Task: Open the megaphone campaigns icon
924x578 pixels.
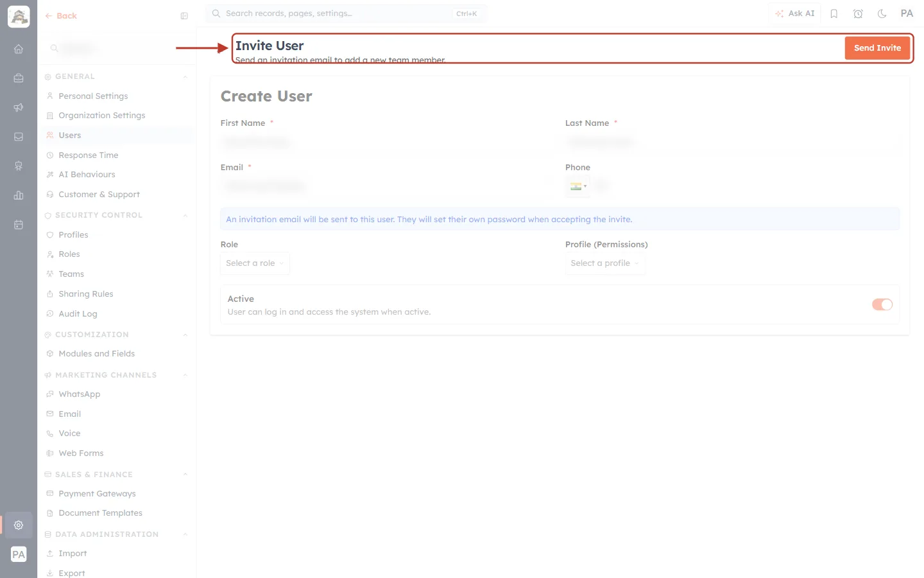Action: 19,107
